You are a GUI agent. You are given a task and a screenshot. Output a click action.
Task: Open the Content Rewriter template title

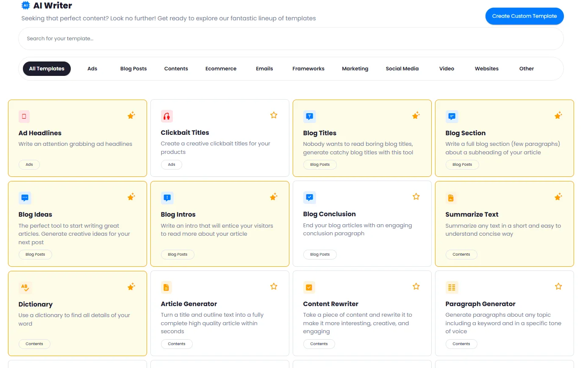coord(330,304)
